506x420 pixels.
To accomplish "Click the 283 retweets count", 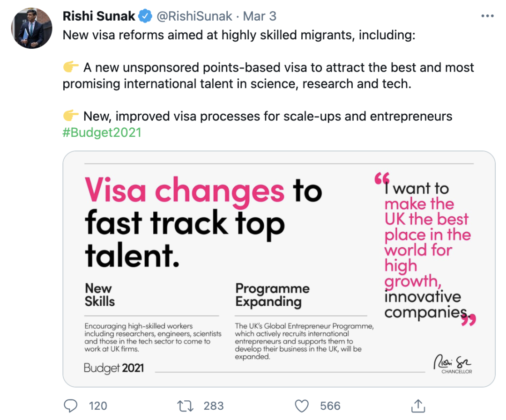I will point(214,405).
